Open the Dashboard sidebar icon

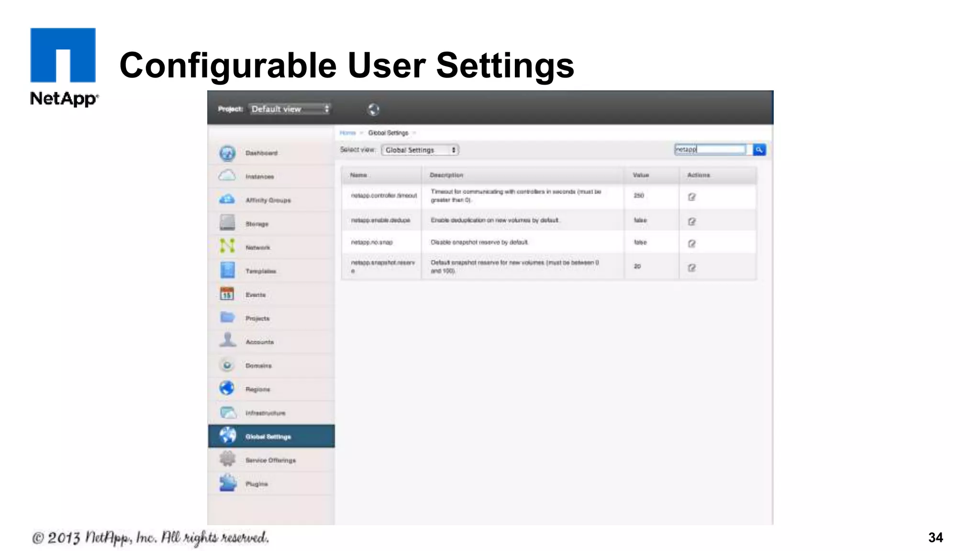(227, 153)
